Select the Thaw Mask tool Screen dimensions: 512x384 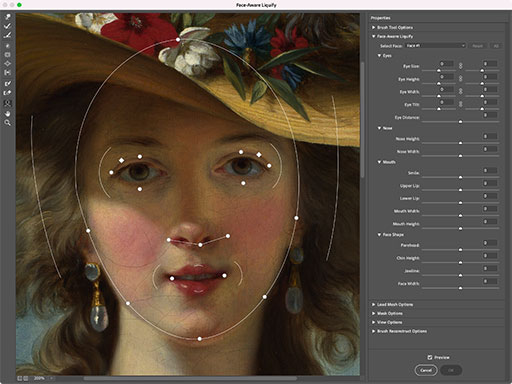point(7,93)
